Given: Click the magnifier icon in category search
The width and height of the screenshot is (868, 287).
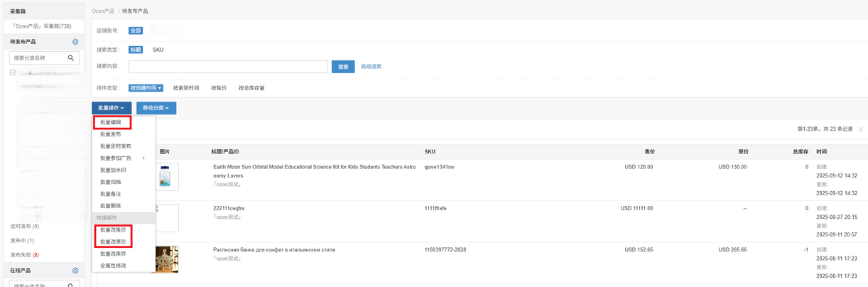Looking at the screenshot, I should click(71, 58).
